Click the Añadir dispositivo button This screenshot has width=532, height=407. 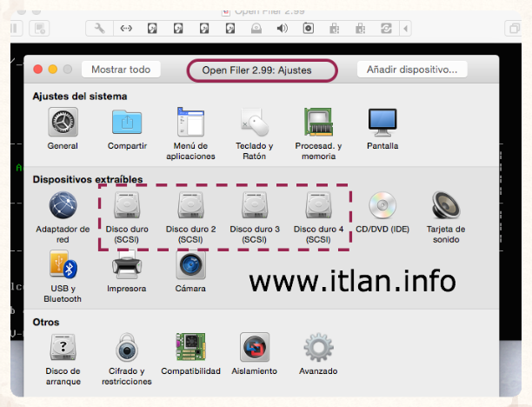click(412, 70)
